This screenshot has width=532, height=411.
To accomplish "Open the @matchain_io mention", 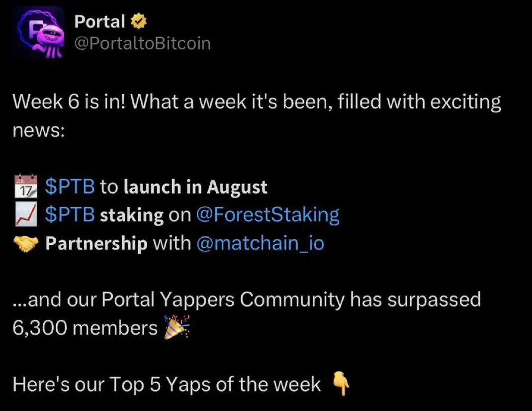I will 260,243.
